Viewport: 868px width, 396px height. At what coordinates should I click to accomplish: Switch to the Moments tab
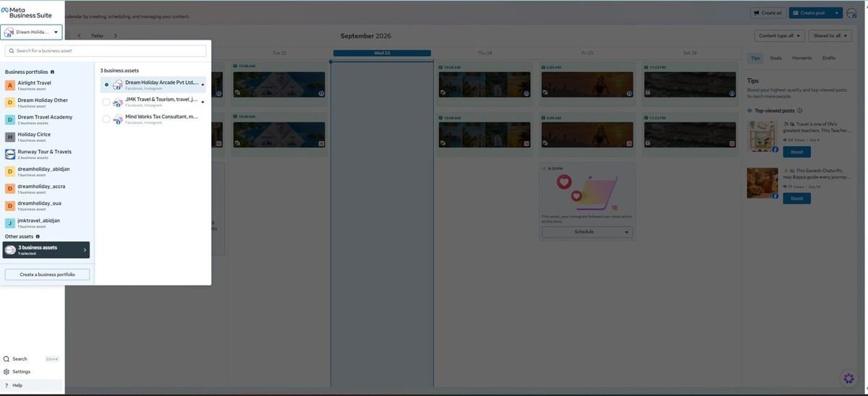tap(801, 58)
